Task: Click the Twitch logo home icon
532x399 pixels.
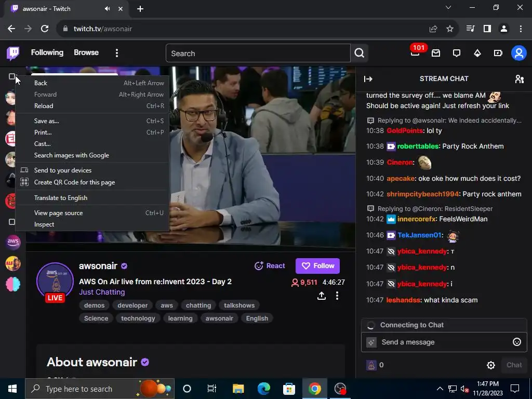Action: (x=13, y=54)
